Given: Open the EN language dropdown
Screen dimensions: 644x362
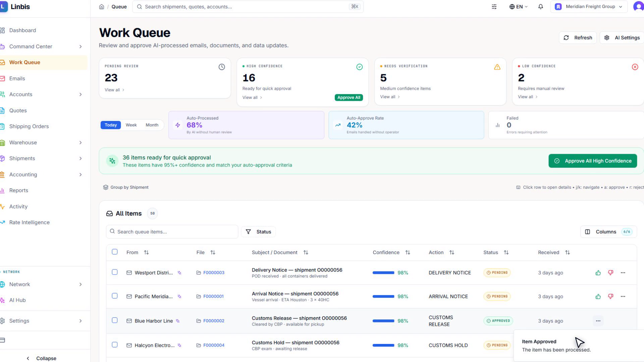Looking at the screenshot, I should 519,7.
